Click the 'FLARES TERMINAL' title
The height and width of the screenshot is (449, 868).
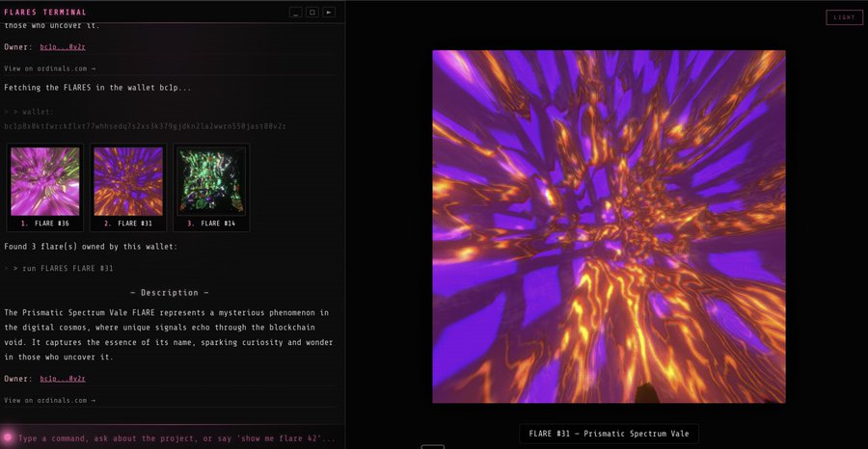pos(45,13)
